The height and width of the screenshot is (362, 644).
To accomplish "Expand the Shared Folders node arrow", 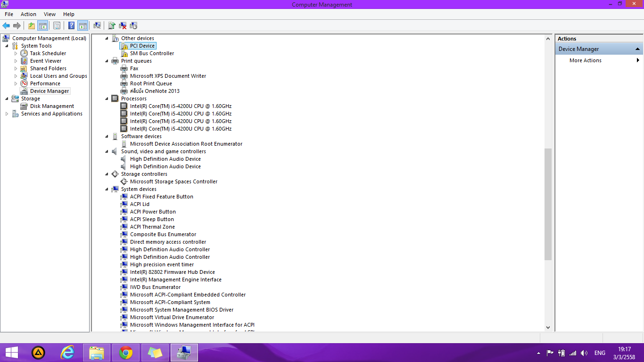I will 16,68.
